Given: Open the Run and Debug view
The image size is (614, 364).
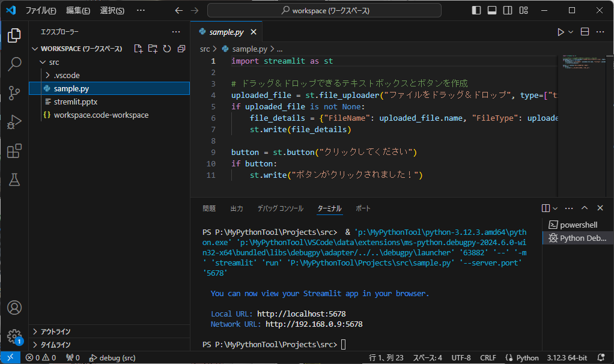Looking at the screenshot, I should click(x=14, y=123).
